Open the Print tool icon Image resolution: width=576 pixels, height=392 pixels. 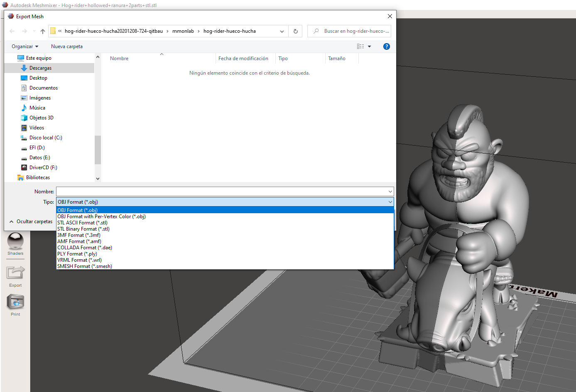pyautogui.click(x=15, y=302)
